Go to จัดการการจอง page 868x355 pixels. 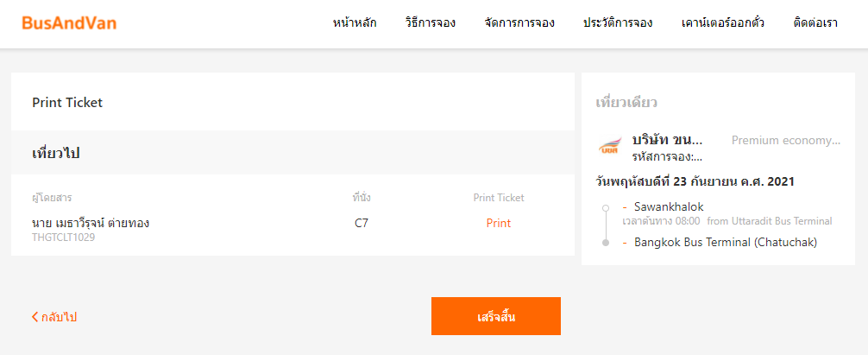(519, 23)
